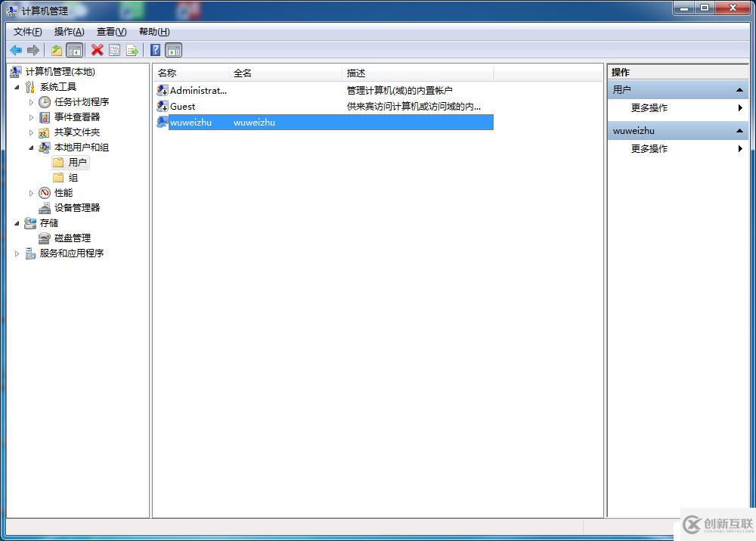Image resolution: width=756 pixels, height=541 pixels.
Task: Select 设备管理器 label in tree
Action: (x=77, y=208)
